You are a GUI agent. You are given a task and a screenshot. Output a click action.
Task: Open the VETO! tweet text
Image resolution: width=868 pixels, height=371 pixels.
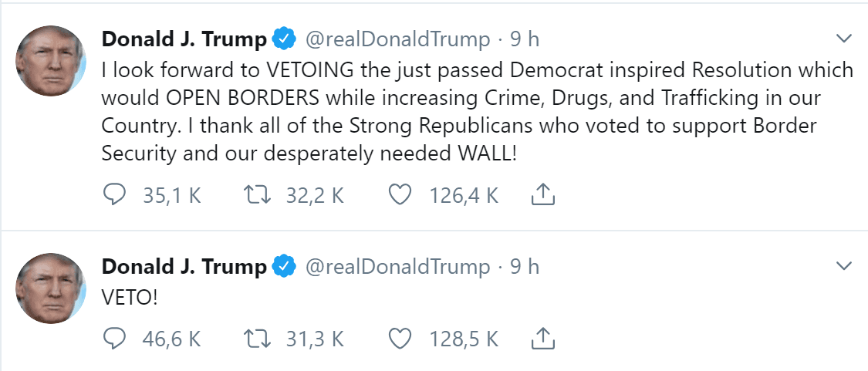[x=130, y=298]
